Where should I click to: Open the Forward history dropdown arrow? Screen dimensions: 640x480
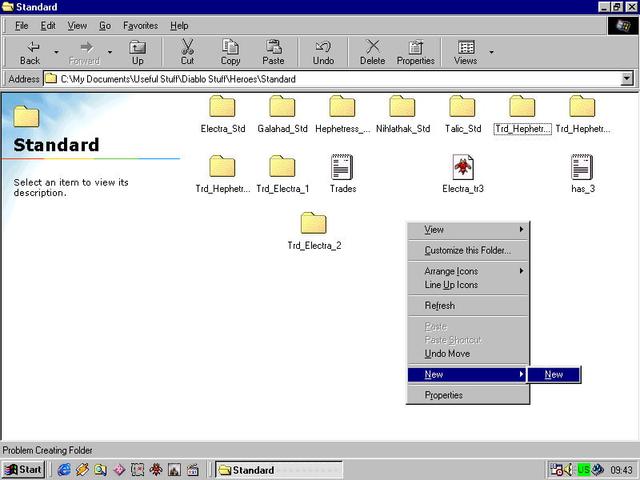coord(110,52)
